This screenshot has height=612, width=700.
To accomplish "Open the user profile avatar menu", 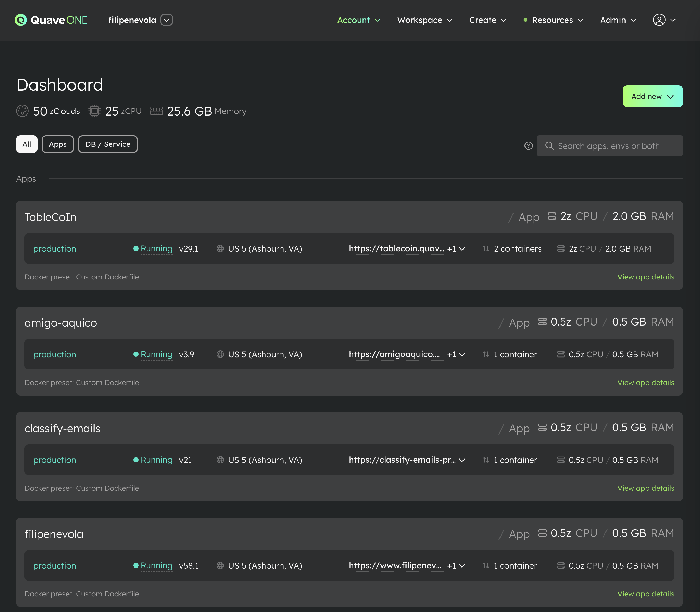I will 664,20.
